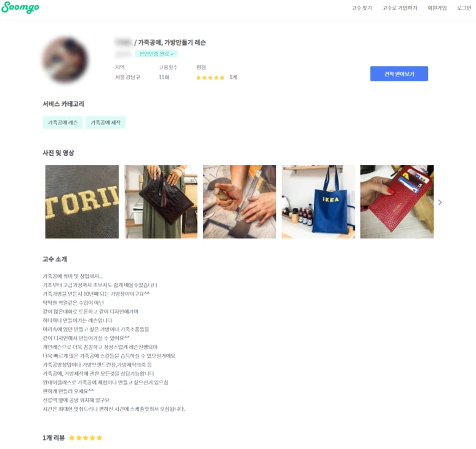The height and width of the screenshot is (449, 476).
Task: Click the Soomgo logo
Action: 20,7
